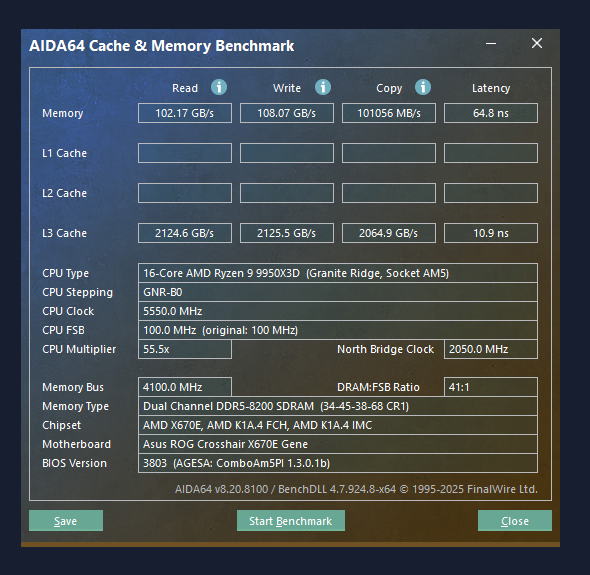Viewport: 590px width, 575px height.
Task: Click the Copy info icon
Action: pos(423,87)
